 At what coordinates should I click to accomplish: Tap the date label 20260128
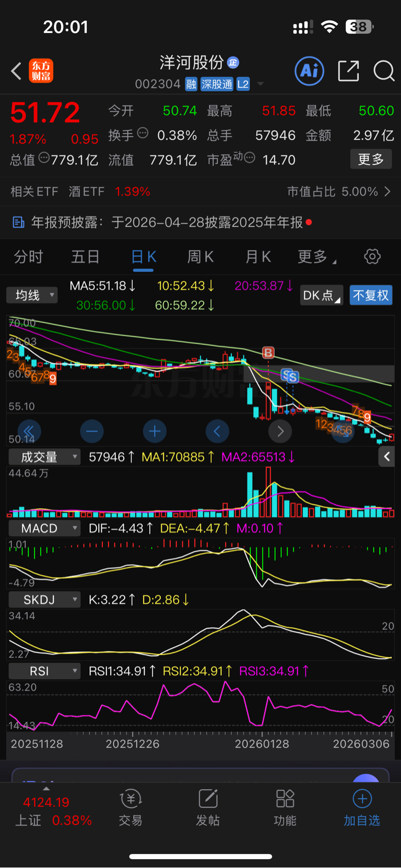click(262, 744)
